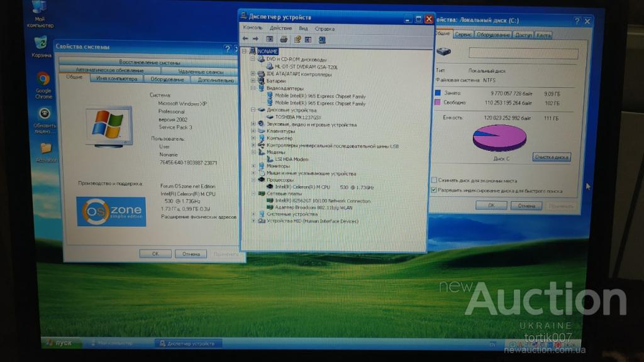Expand the Мониторы node
The width and height of the screenshot is (644, 362).
pos(253,166)
